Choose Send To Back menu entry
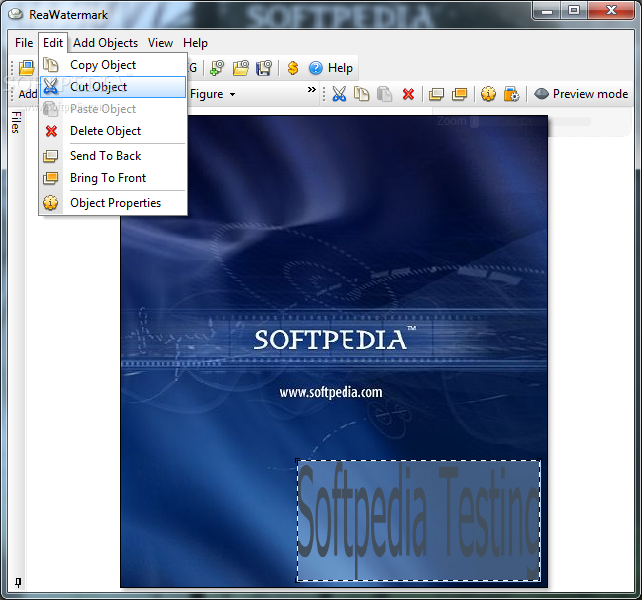Viewport: 642px width, 600px height. click(x=113, y=156)
